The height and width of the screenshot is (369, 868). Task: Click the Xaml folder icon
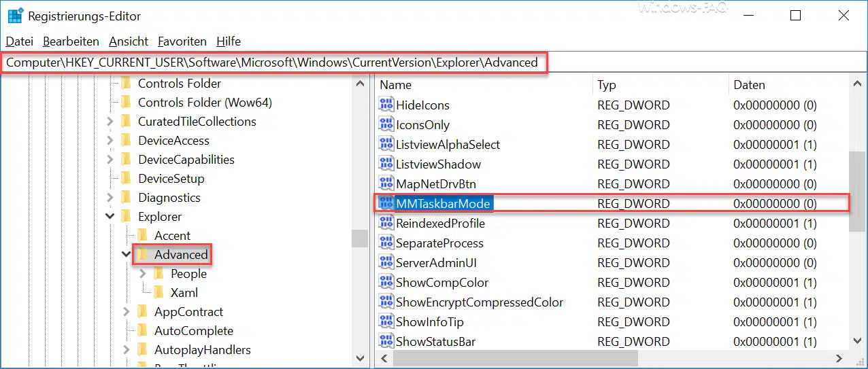coord(158,293)
